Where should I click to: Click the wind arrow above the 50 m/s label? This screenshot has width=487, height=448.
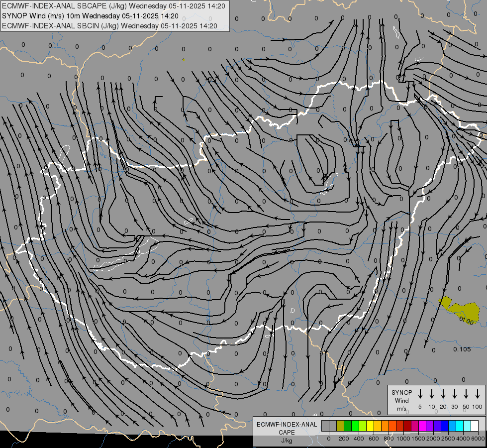click(466, 394)
